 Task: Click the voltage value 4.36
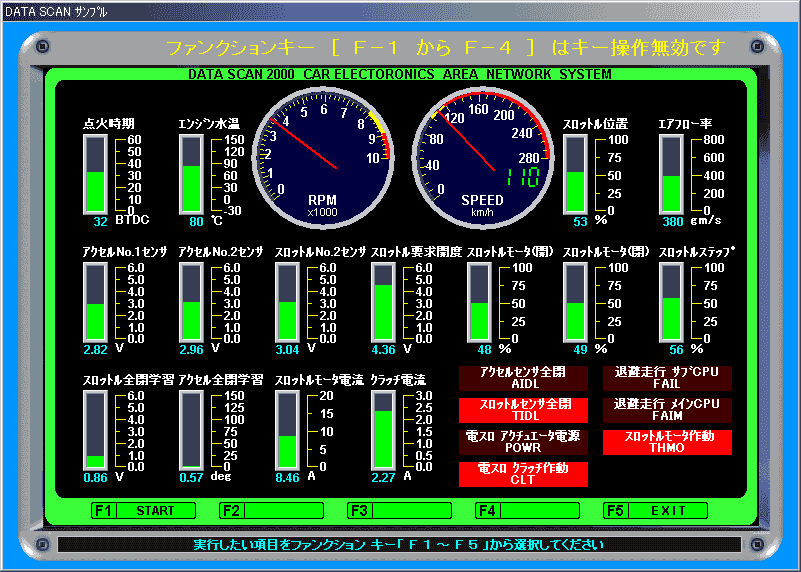tap(384, 350)
